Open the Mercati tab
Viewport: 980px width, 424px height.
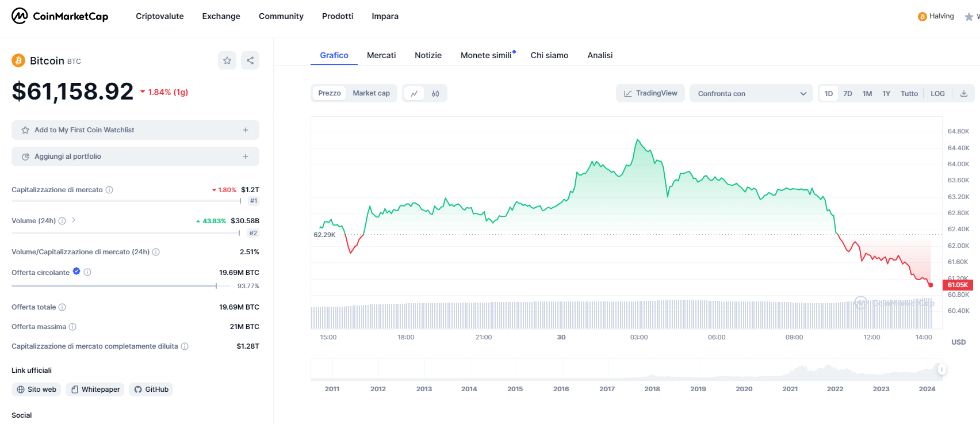coord(381,55)
